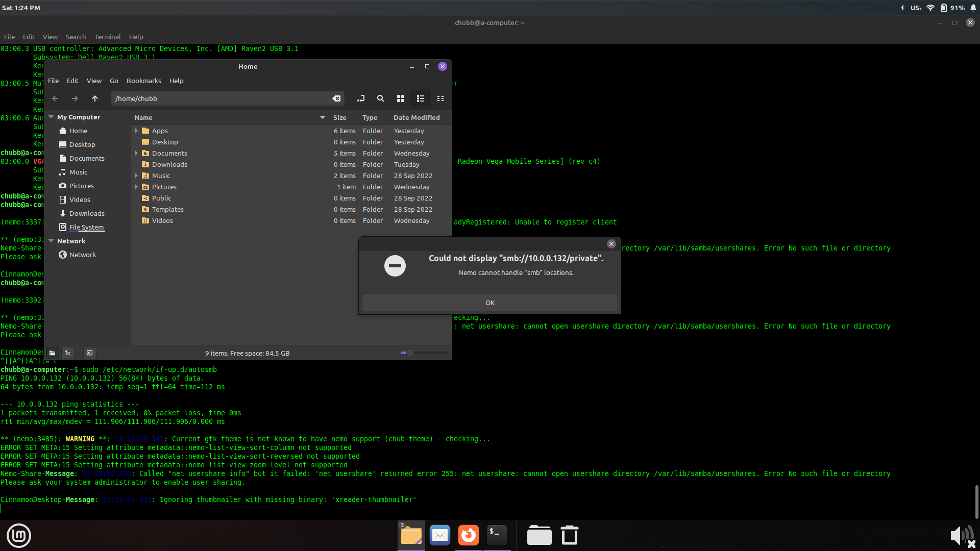Expand the Documents folder row

(136, 153)
